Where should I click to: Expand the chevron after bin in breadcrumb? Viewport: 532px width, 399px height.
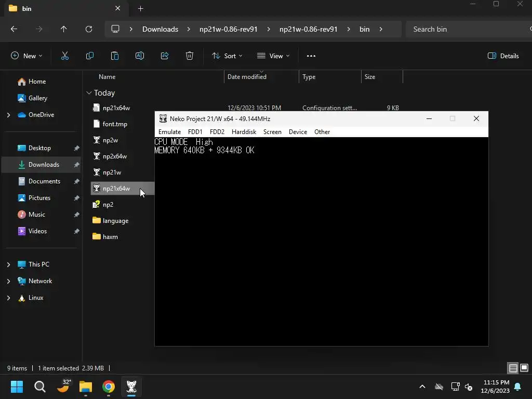coord(381,29)
